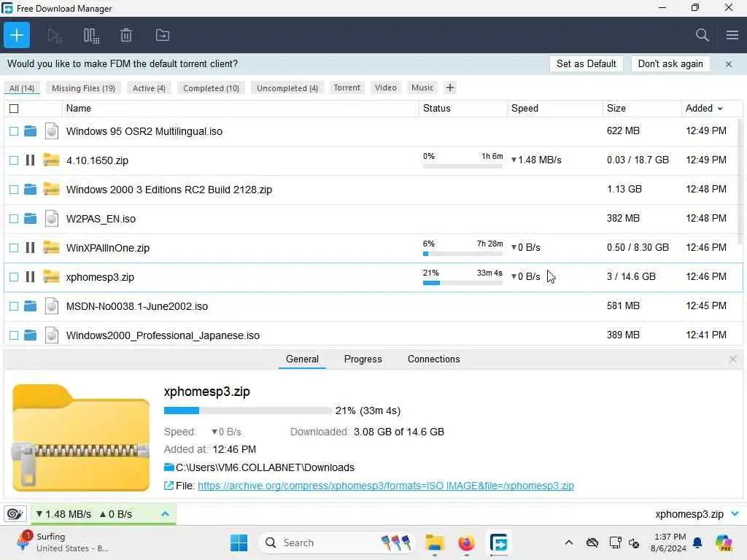Open the archive.org xphomesp3.zip file link

coord(385,486)
